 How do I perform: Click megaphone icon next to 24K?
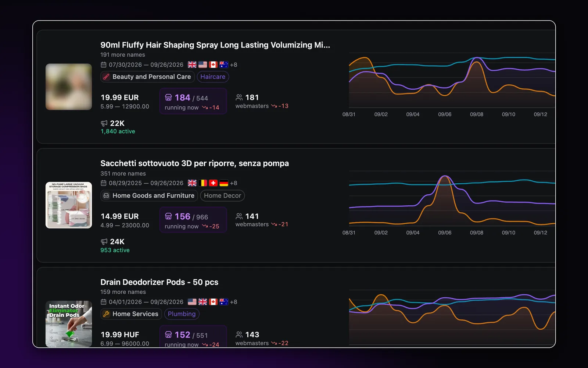pos(104,242)
